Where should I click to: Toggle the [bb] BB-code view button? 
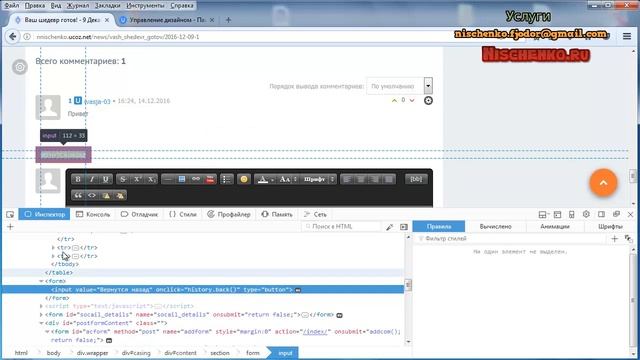(x=416, y=179)
